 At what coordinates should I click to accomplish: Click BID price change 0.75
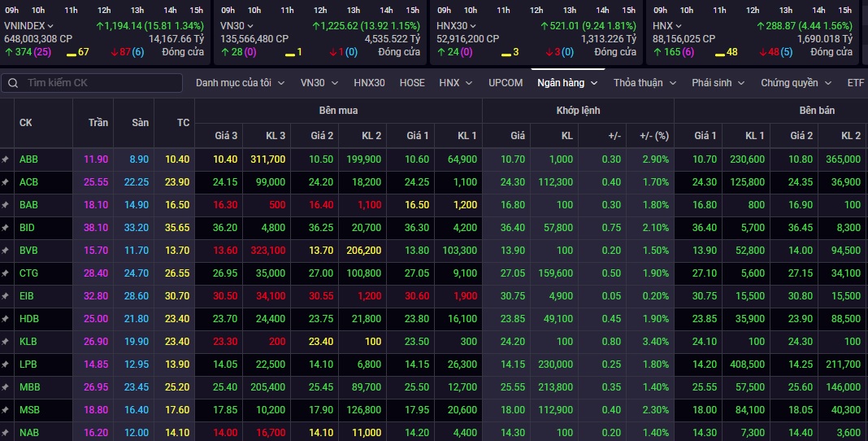pyautogui.click(x=611, y=228)
